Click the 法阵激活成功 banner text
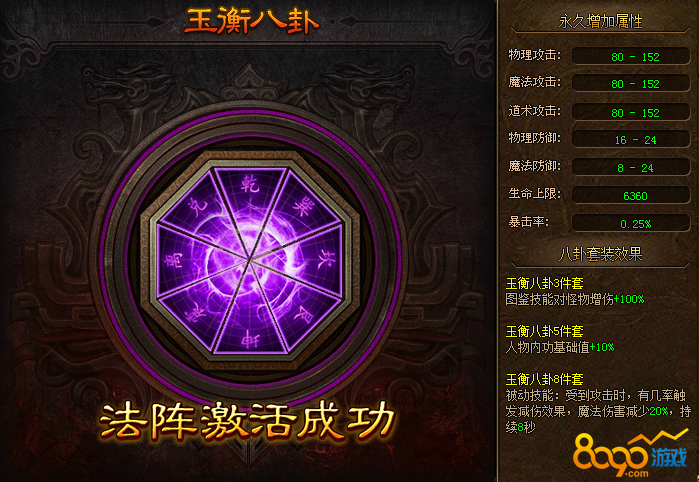The width and height of the screenshot is (699, 482). click(247, 420)
